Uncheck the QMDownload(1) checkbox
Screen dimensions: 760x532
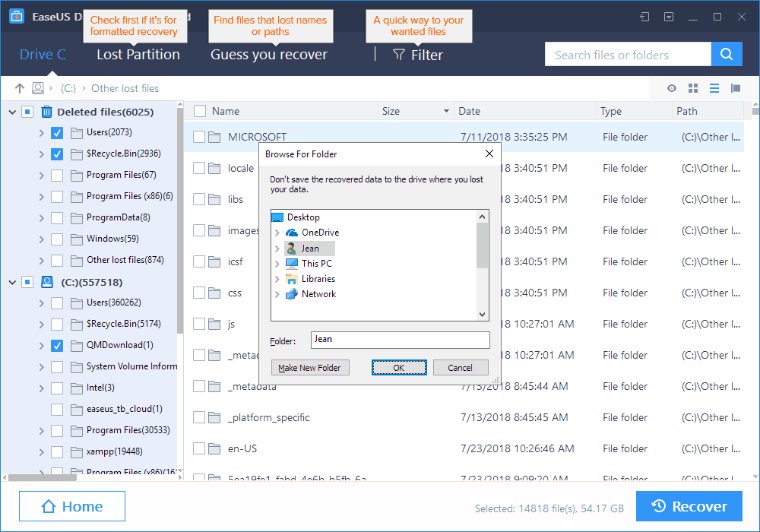coord(57,345)
